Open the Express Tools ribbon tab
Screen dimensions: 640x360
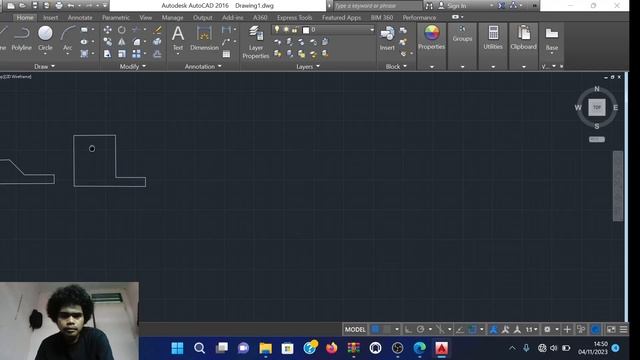tap(294, 18)
